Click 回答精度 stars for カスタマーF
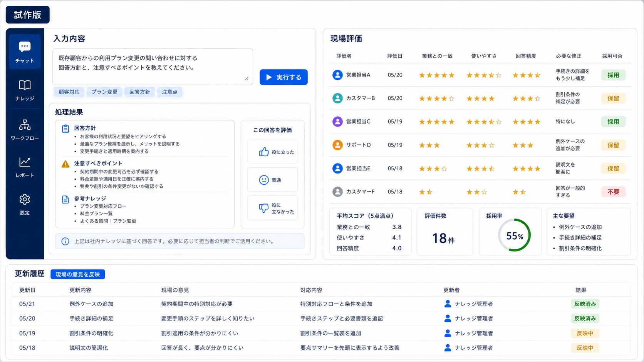The height and width of the screenshot is (362, 644). tap(519, 192)
